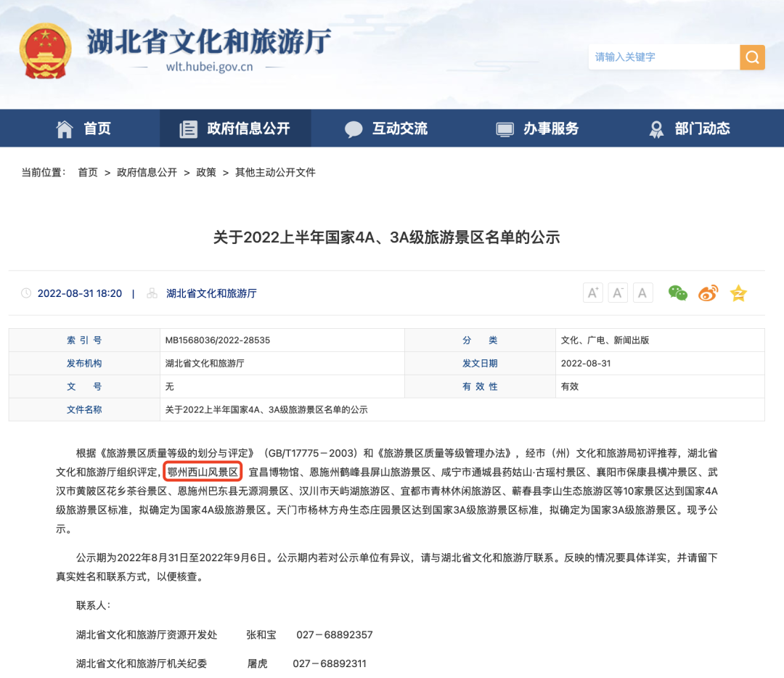
Task: Click contact name 张和宝
Action: 261,634
